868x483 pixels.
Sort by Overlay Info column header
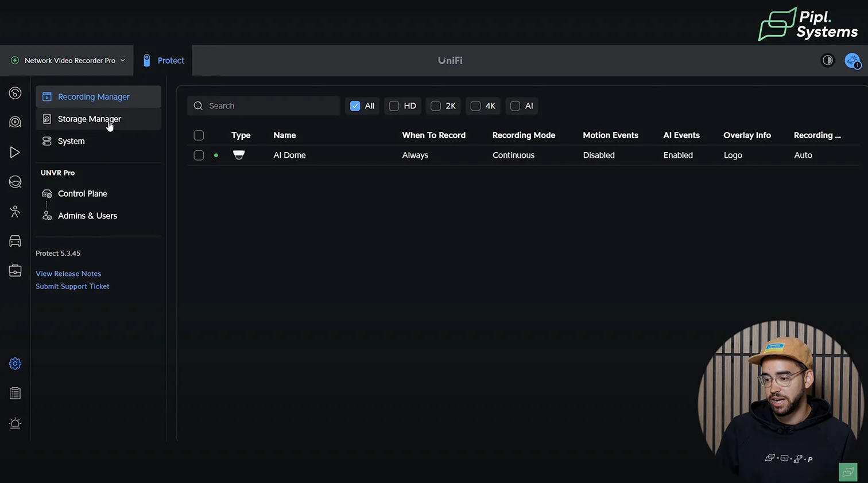pos(747,135)
